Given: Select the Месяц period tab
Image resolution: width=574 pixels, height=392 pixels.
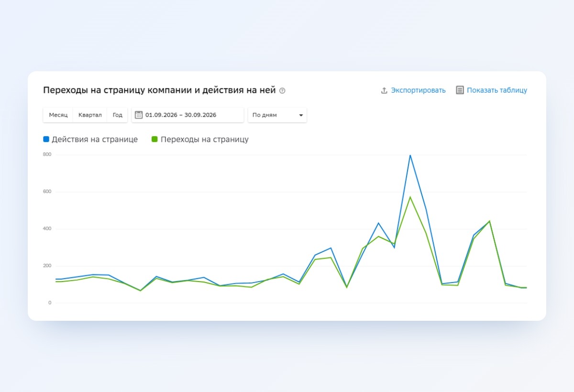Looking at the screenshot, I should coord(58,115).
